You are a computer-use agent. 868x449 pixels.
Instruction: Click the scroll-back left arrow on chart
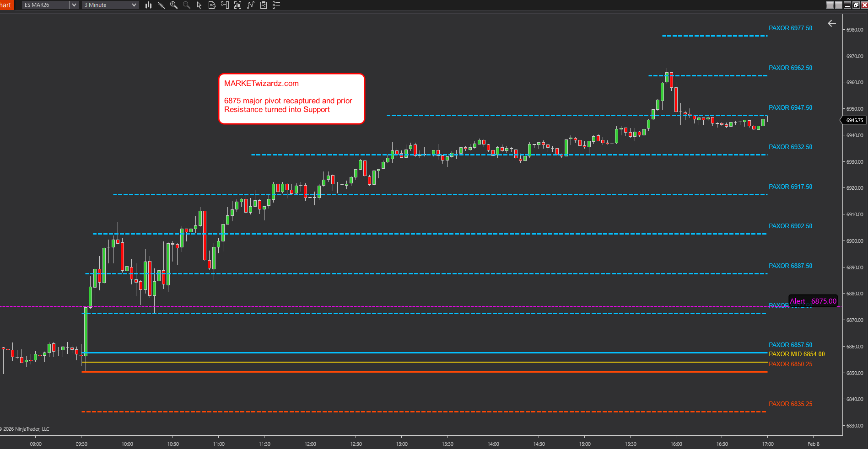click(x=832, y=23)
